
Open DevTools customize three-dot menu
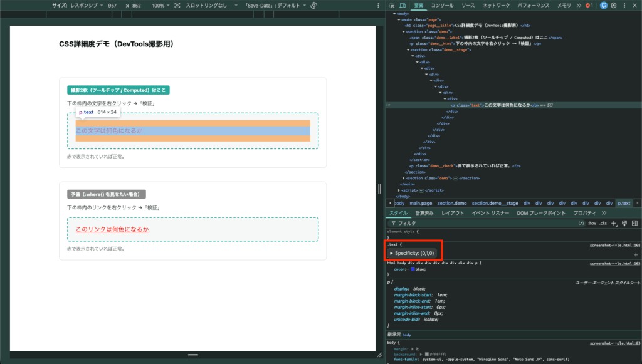(624, 5)
